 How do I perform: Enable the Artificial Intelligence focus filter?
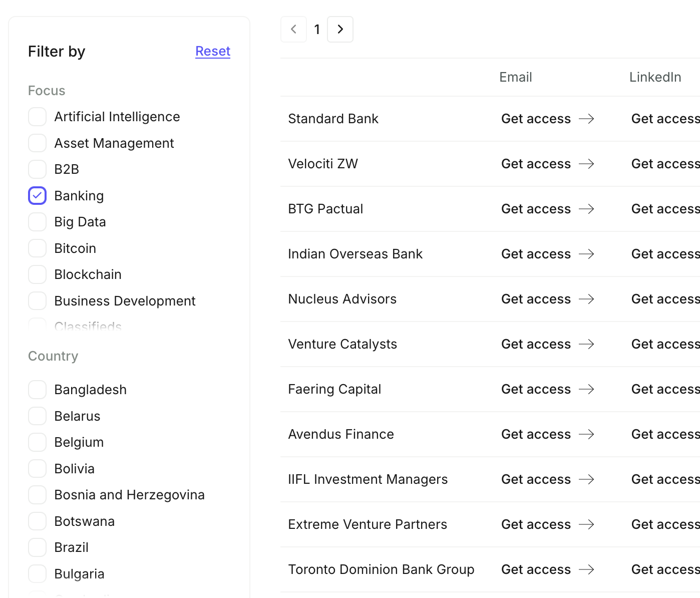tap(37, 117)
